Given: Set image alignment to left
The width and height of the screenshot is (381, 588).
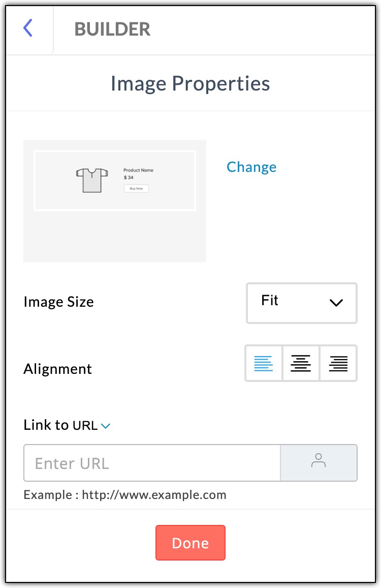Looking at the screenshot, I should pyautogui.click(x=263, y=363).
